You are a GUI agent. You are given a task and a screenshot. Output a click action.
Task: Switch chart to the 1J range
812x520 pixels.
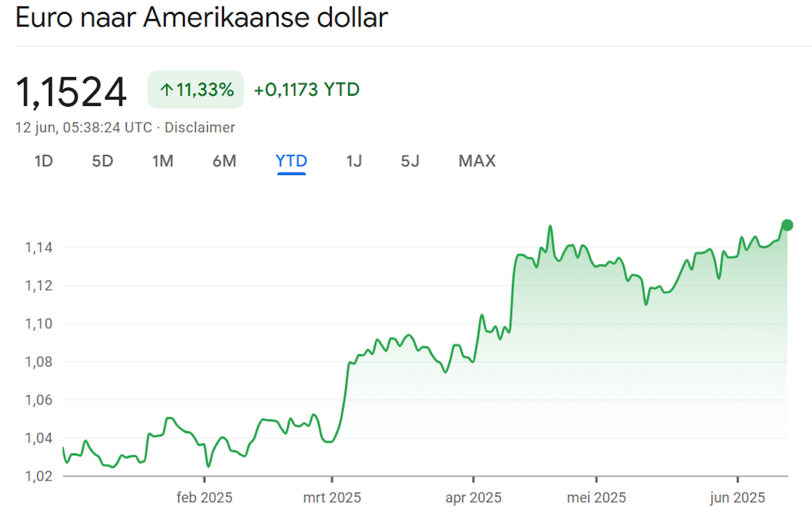coord(353,161)
